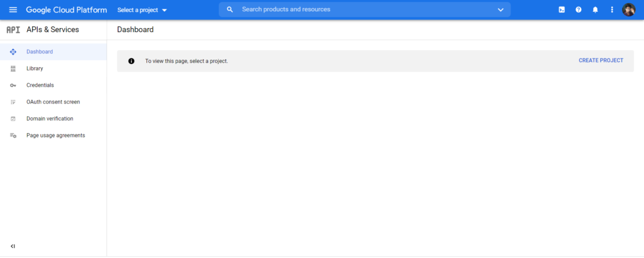Open the Select a project dropdown

(x=142, y=10)
